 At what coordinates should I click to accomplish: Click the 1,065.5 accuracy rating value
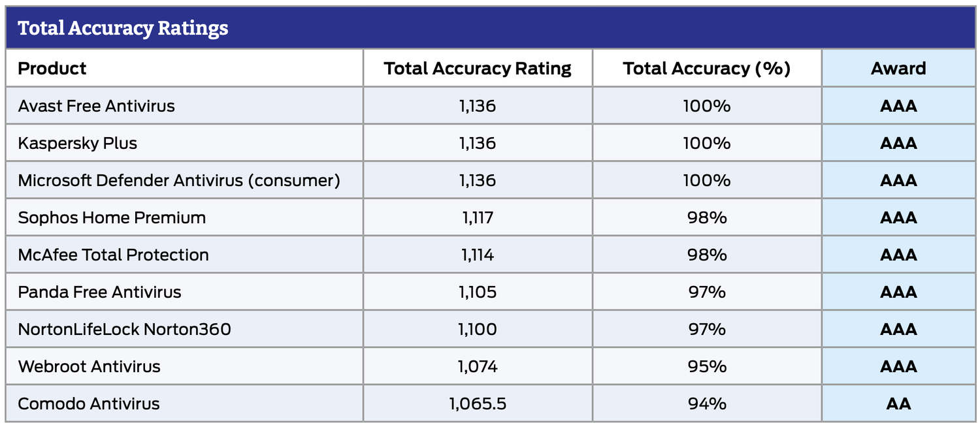[x=478, y=404]
